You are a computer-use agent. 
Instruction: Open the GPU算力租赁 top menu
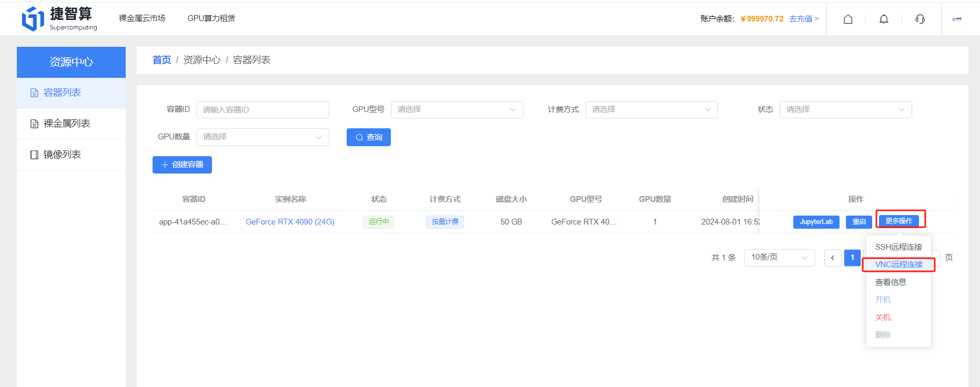211,18
